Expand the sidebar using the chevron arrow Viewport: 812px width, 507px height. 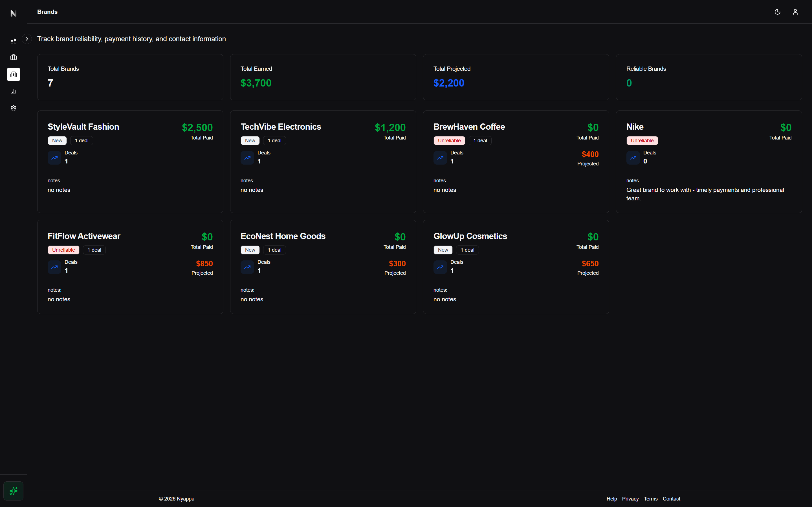click(x=27, y=39)
